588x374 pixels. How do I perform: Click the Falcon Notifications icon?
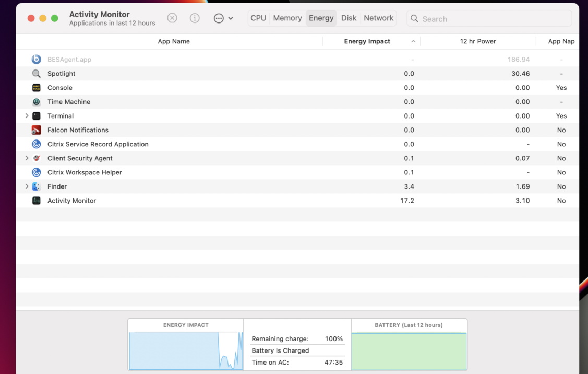point(37,130)
